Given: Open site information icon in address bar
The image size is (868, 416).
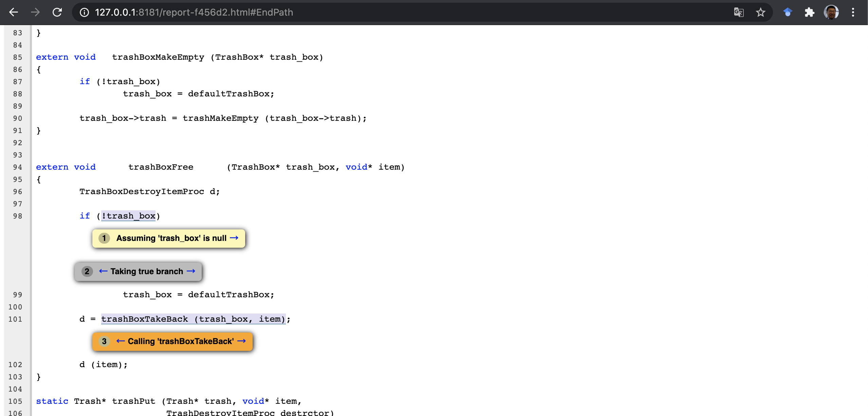Looking at the screenshot, I should tap(84, 13).
